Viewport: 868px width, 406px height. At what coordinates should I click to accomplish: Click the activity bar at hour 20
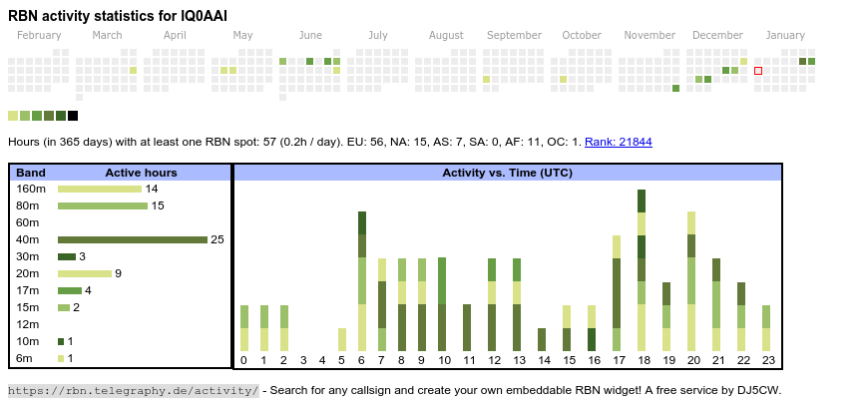(x=691, y=281)
